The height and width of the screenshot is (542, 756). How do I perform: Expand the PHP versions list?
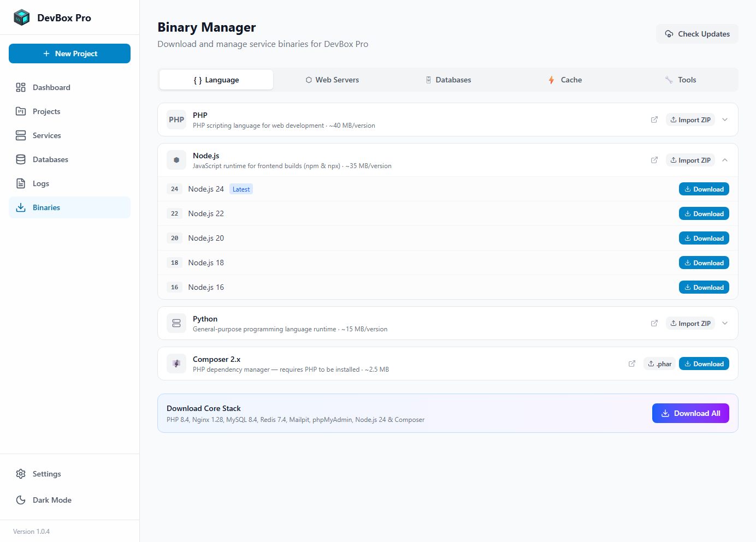[x=725, y=120]
